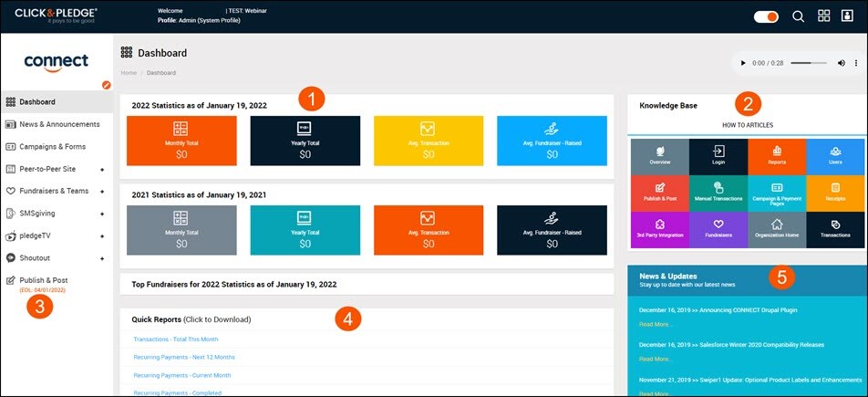868x397 pixels.
Task: Expand Fundraisers & Teams plus sign
Action: [x=102, y=192]
